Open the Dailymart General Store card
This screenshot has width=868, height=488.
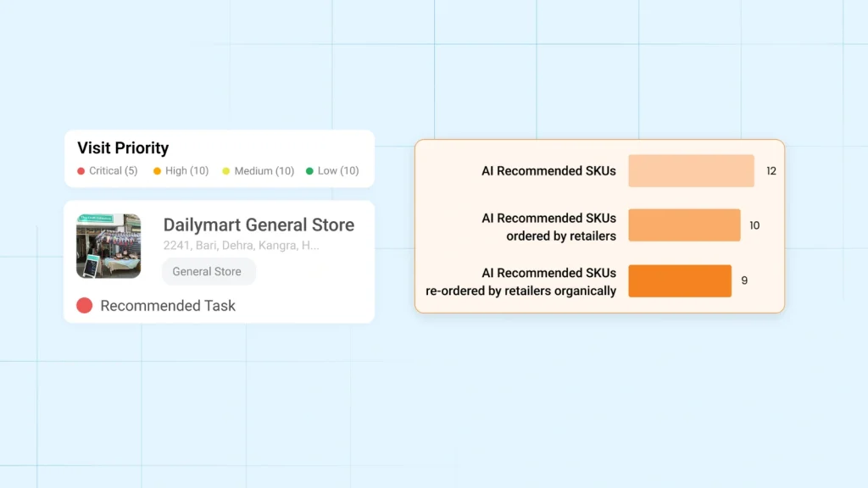click(219, 262)
